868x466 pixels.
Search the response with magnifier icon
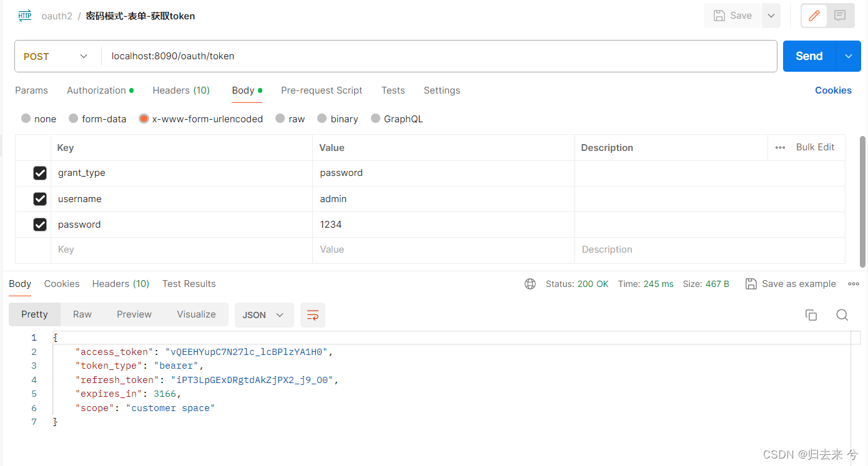[x=842, y=315]
